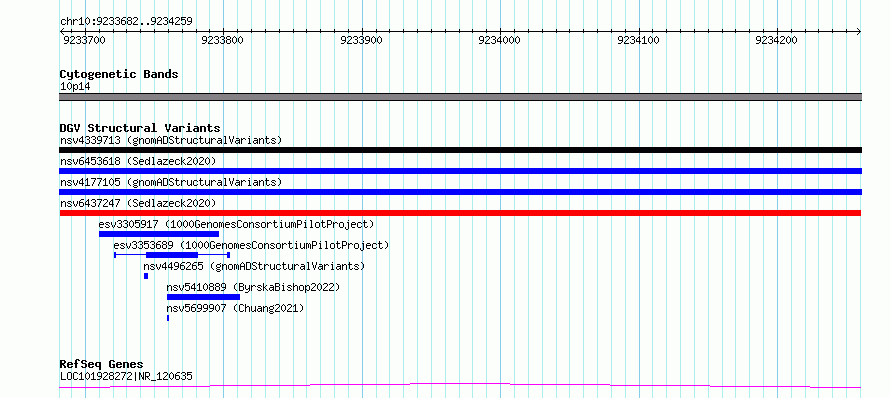The image size is (890, 398).
Task: Click ruler position 9234100
Action: [x=638, y=40]
